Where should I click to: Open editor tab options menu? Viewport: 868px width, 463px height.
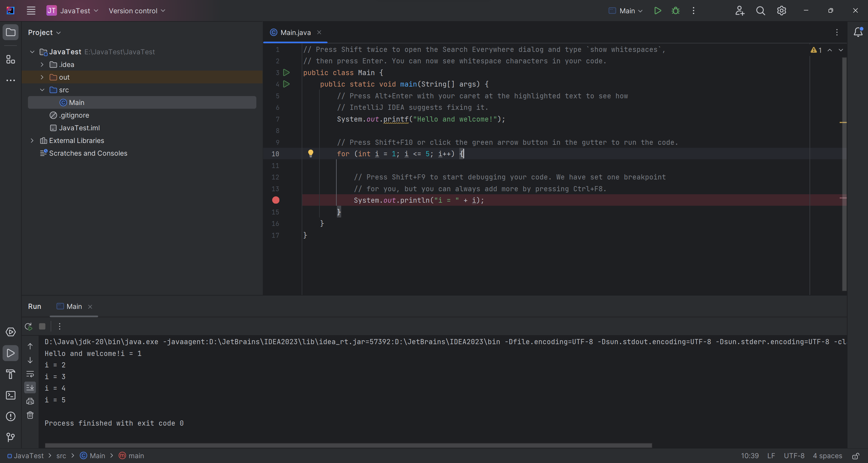[837, 32]
